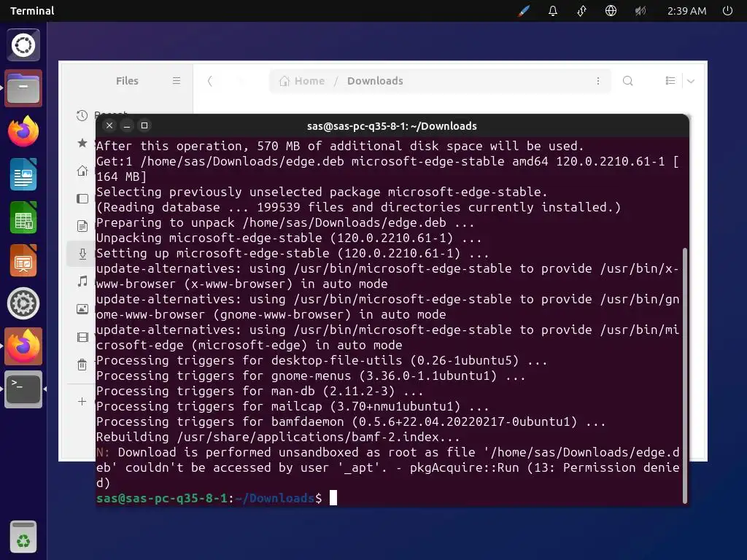Viewport: 747px width, 560px height.
Task: Close the Terminal window
Action: click(109, 125)
